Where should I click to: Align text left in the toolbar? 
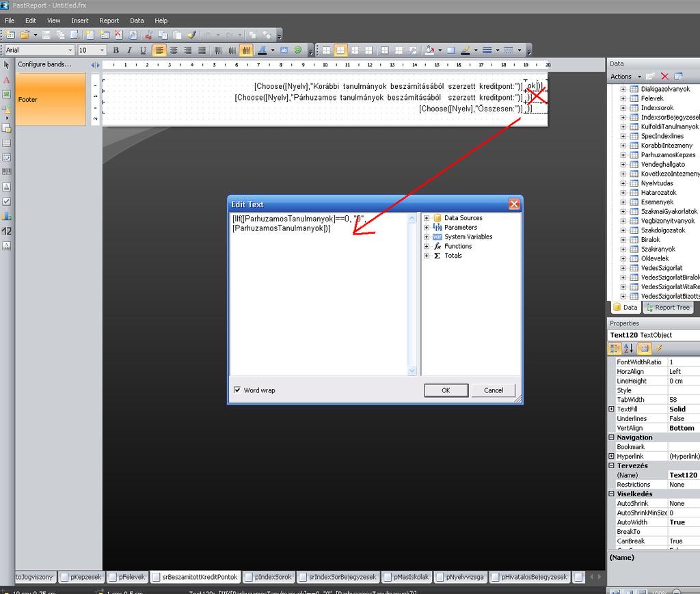[159, 50]
